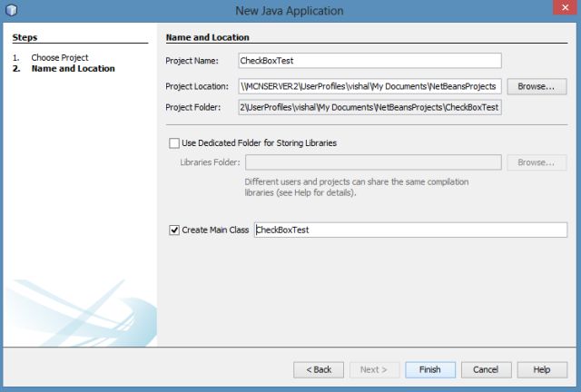The width and height of the screenshot is (581, 392).
Task: Click the disabled Browse button for Libraries Folder
Action: [537, 162]
